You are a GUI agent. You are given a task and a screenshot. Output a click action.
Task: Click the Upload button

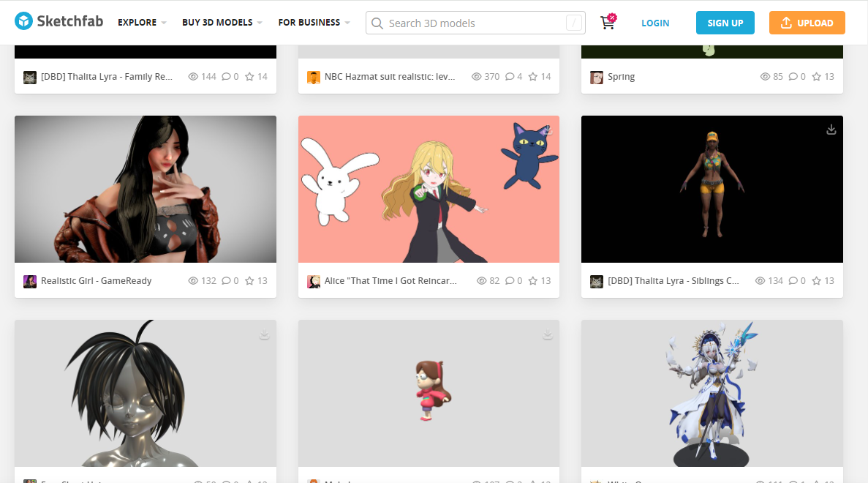click(x=807, y=23)
